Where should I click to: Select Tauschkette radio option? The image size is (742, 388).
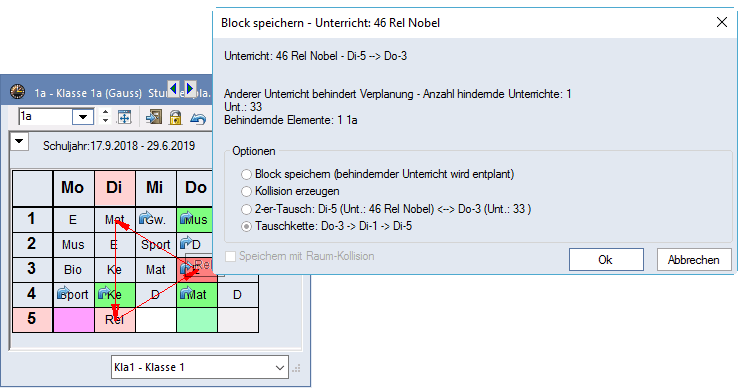coord(246,227)
